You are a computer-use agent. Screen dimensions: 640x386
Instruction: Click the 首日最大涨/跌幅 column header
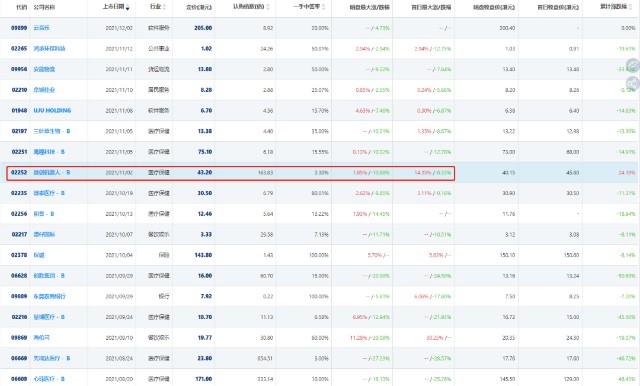[431, 7]
